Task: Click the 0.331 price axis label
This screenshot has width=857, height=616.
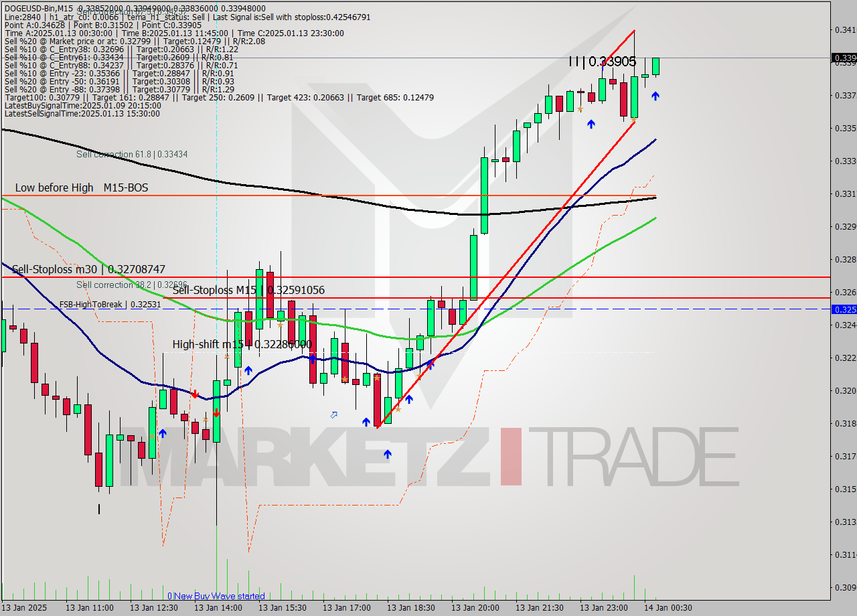Action: [846, 194]
